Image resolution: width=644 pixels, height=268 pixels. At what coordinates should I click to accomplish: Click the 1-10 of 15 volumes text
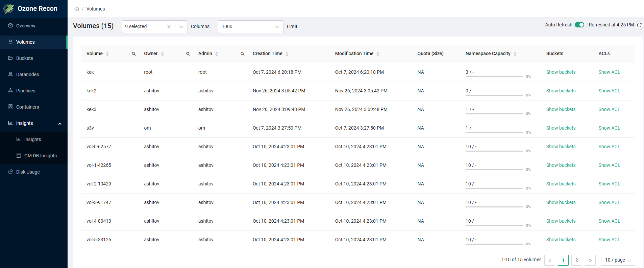[x=521, y=260]
